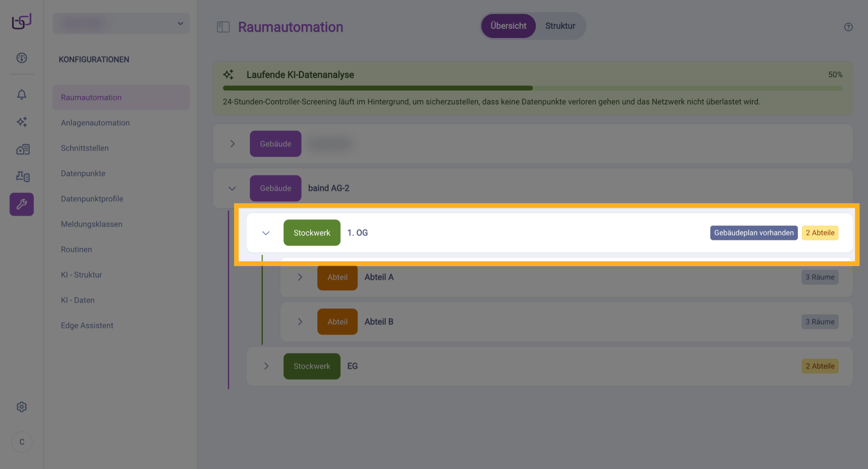Screen dimensions: 868x469
Task: Open the buildings sidebar icon
Action: [x=23, y=149]
